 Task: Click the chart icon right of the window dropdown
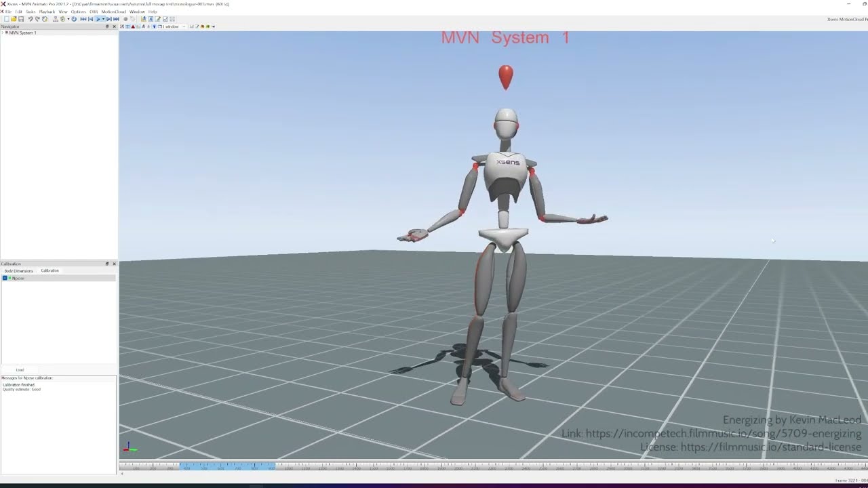click(x=192, y=26)
